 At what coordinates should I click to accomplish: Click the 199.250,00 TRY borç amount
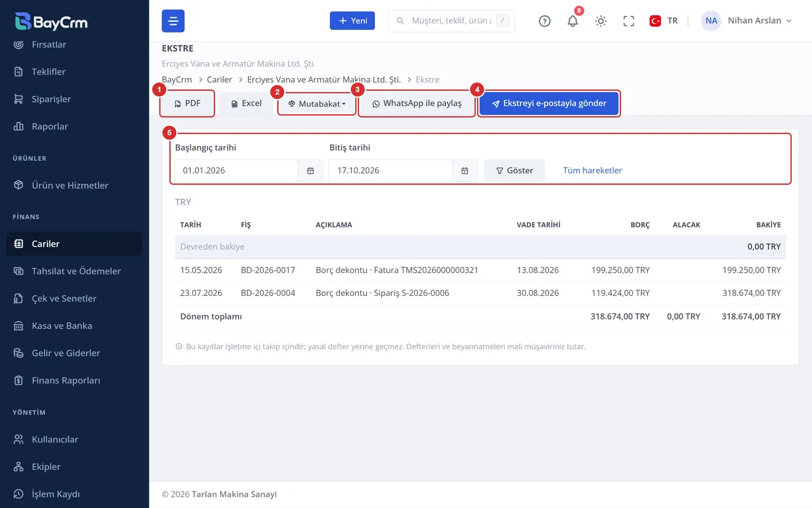620,270
